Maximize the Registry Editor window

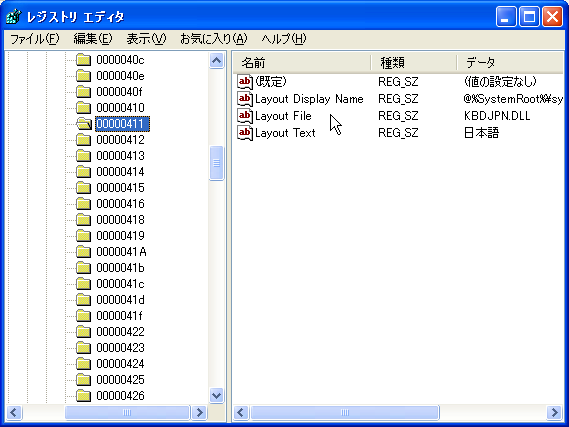(x=529, y=17)
